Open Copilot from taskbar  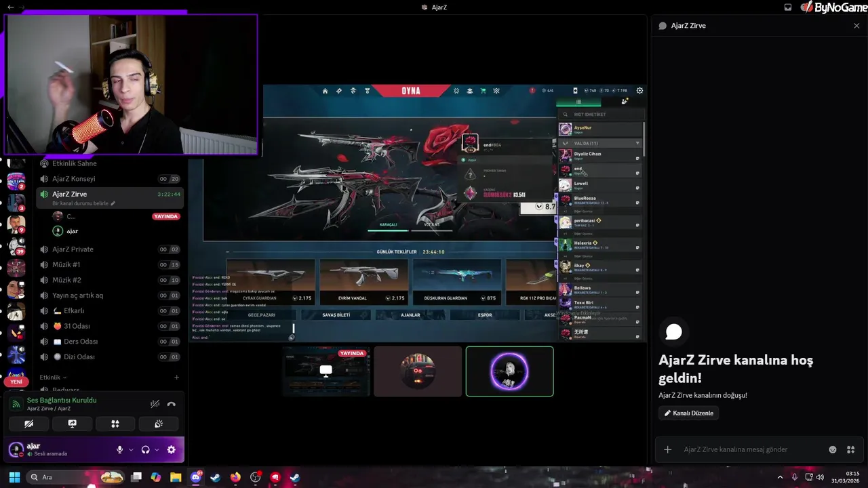coord(156,477)
